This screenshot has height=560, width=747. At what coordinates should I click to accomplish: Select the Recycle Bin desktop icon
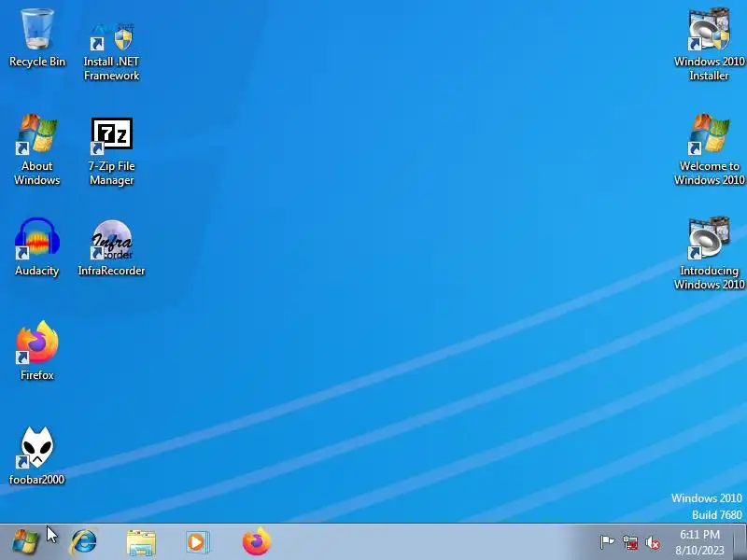37,38
